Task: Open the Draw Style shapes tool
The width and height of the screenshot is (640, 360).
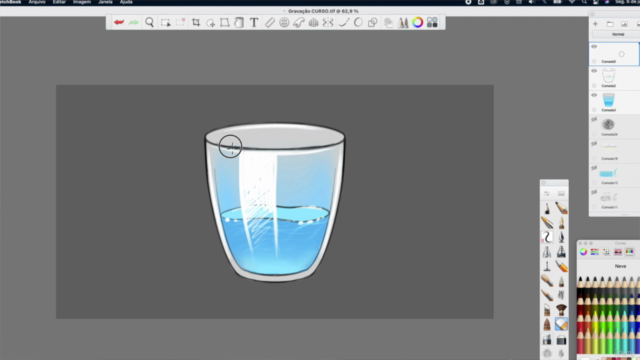Action: [x=372, y=22]
